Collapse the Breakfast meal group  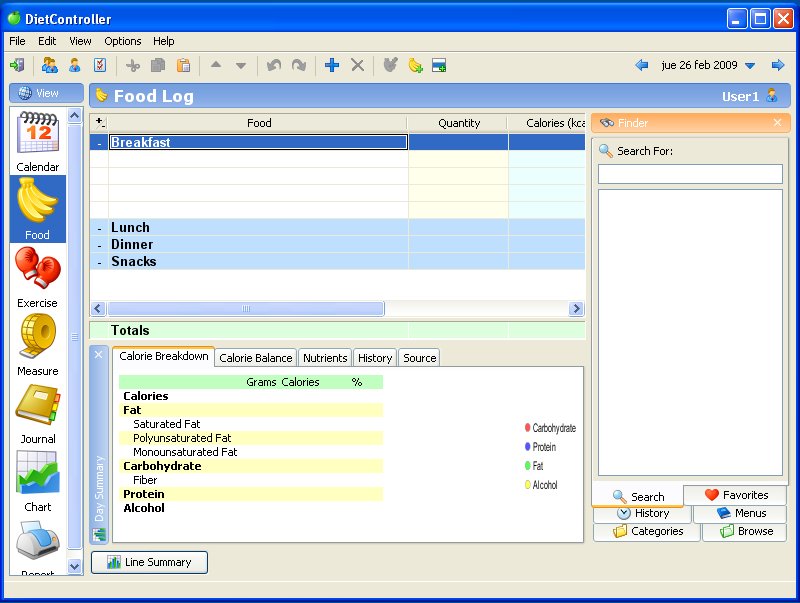pos(99,143)
